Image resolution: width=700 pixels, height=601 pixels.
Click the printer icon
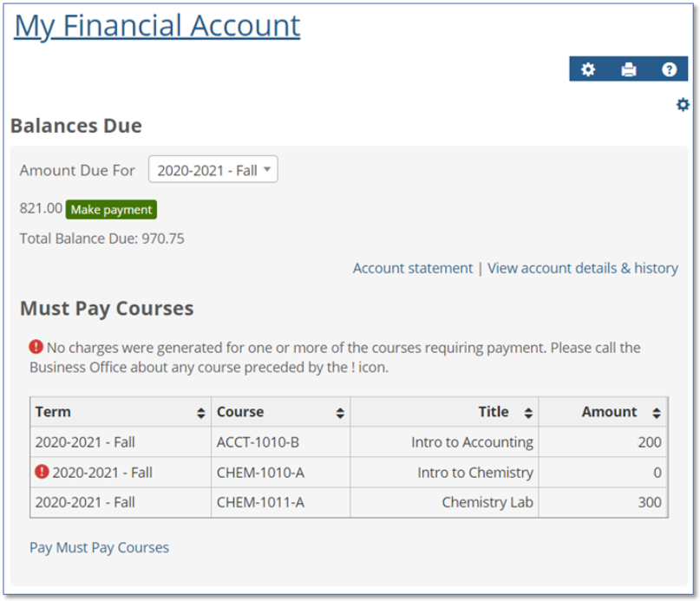[629, 69]
